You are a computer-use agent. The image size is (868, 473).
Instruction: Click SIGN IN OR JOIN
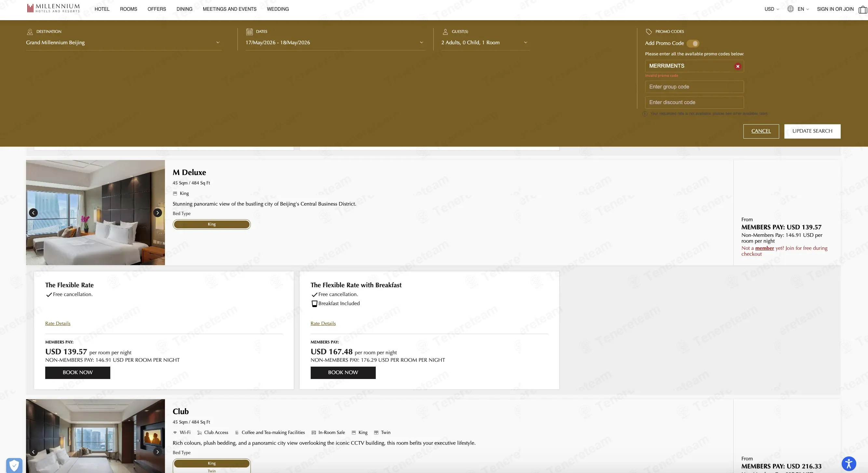pos(835,9)
